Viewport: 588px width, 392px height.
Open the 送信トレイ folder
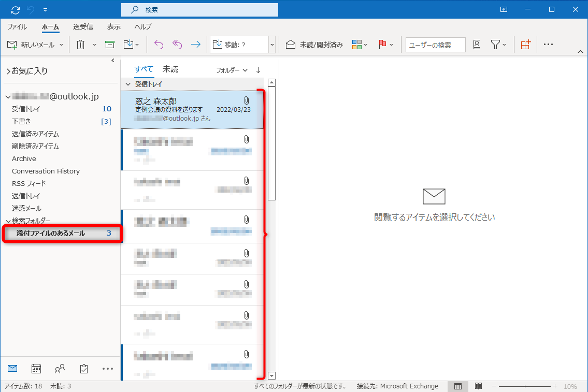coord(26,196)
